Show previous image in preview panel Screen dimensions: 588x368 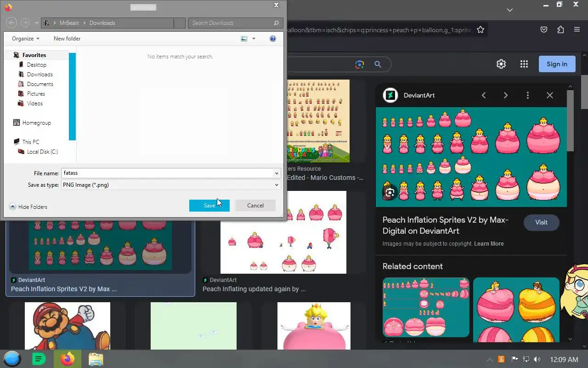pos(484,95)
